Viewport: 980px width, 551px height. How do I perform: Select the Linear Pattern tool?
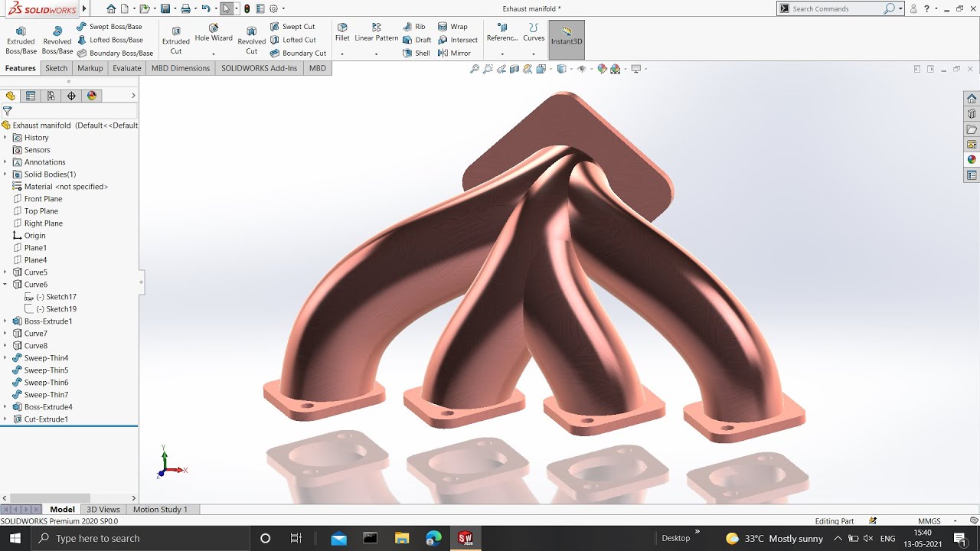point(376,33)
